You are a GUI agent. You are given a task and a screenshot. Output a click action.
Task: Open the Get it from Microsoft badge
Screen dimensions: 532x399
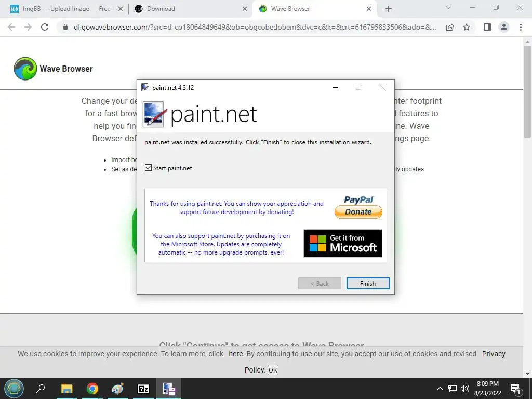(343, 243)
